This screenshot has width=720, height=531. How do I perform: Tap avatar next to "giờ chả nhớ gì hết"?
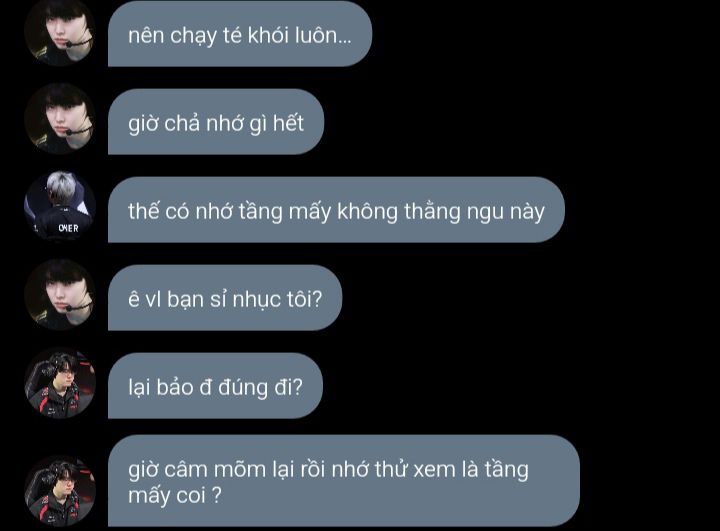[60, 118]
